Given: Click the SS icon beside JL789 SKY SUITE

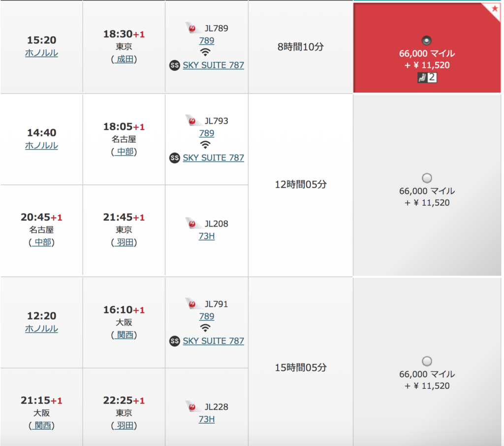Looking at the screenshot, I should (175, 65).
